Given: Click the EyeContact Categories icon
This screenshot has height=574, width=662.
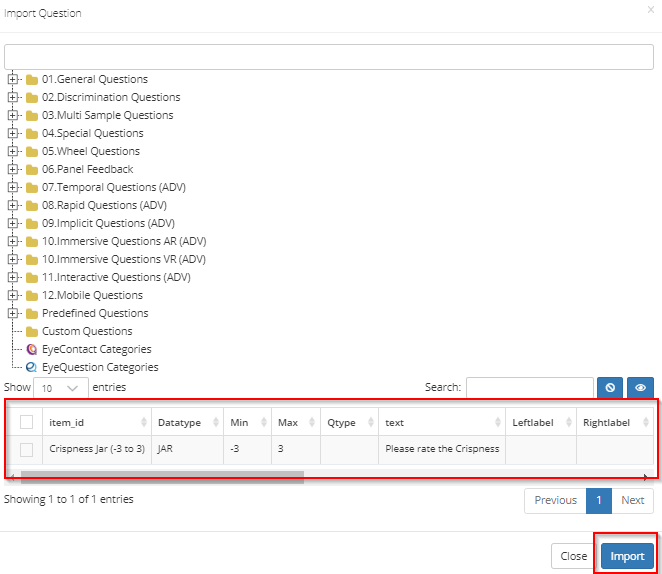Looking at the screenshot, I should point(32,349).
